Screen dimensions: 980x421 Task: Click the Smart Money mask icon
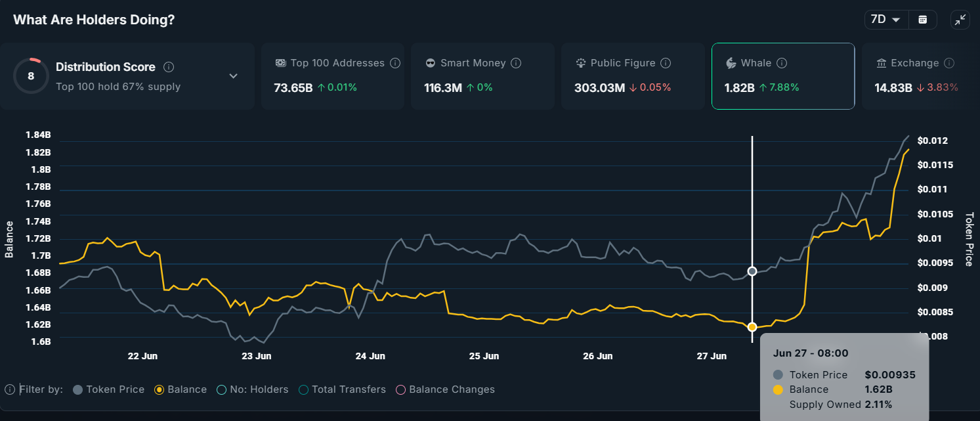[430, 62]
